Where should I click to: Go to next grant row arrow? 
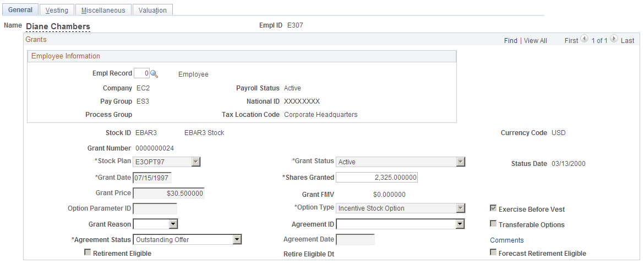tap(614, 40)
